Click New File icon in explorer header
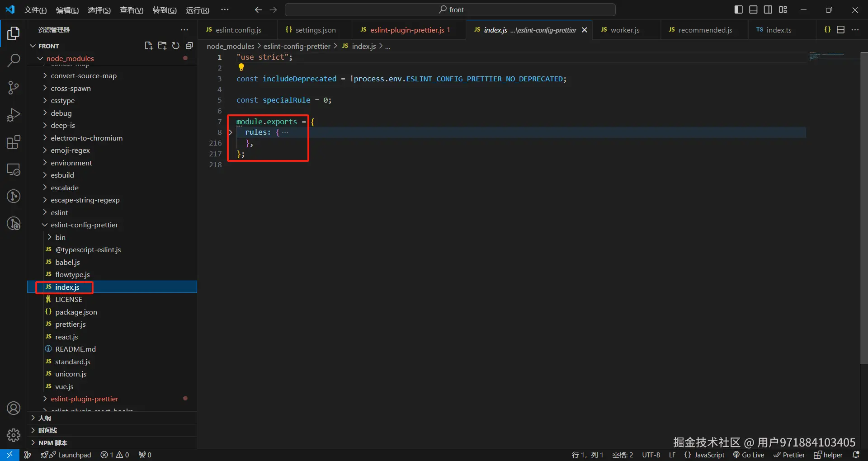This screenshot has height=461, width=868. tap(148, 46)
